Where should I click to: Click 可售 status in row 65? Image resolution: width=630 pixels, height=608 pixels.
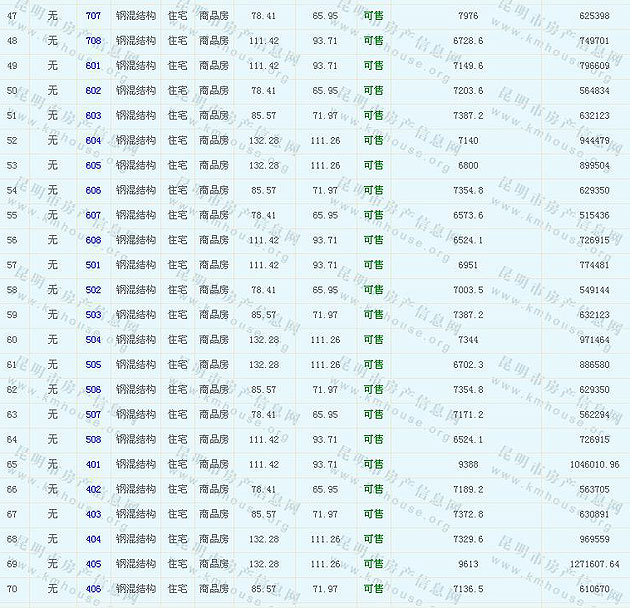(373, 465)
